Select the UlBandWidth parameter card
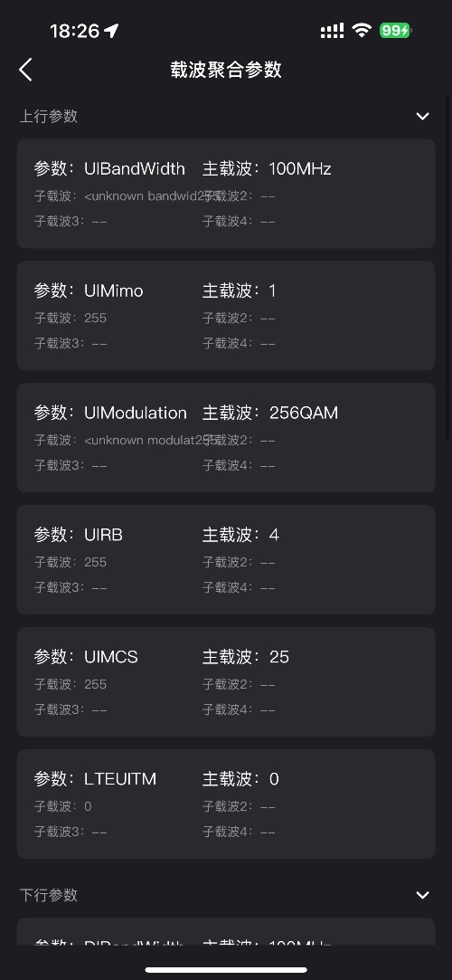 (226, 194)
